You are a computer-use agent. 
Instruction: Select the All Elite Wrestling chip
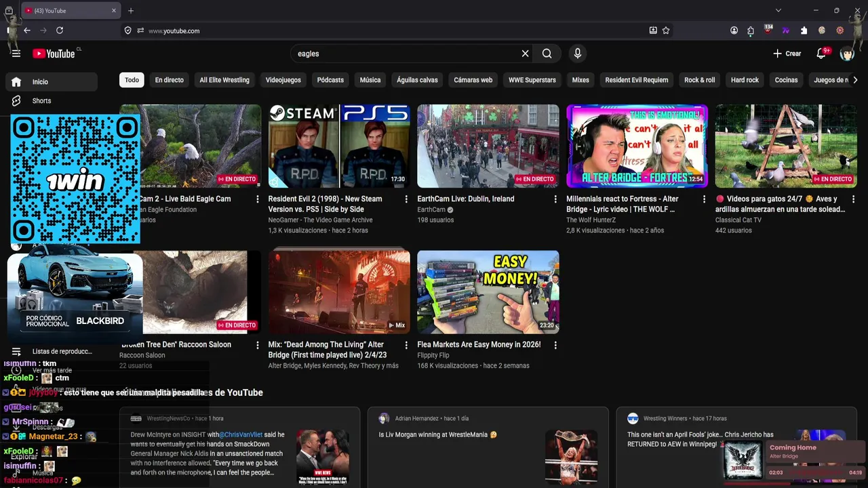[224, 80]
